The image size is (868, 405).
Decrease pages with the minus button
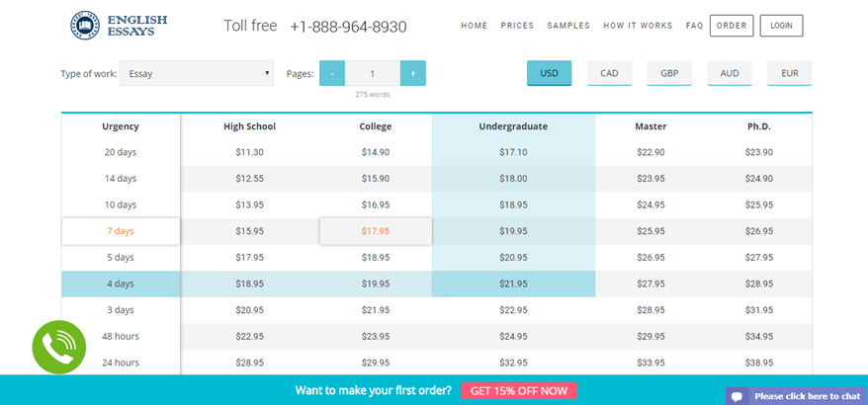coord(332,73)
